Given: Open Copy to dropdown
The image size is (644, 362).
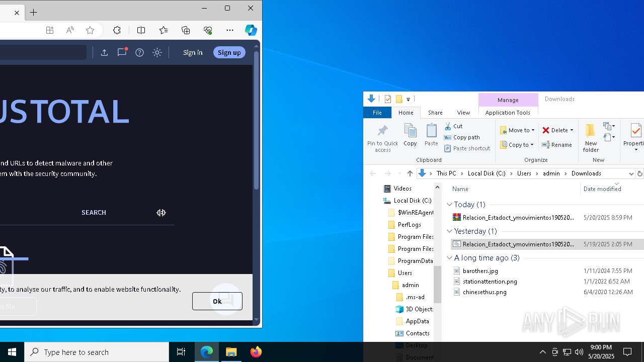Looking at the screenshot, I should pyautogui.click(x=517, y=145).
